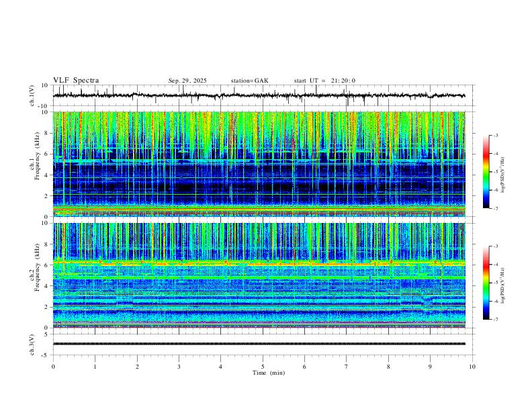Screen dimensions: 532x411
Task: Click the "ch.3(V)" axis label
Action: tap(32, 345)
